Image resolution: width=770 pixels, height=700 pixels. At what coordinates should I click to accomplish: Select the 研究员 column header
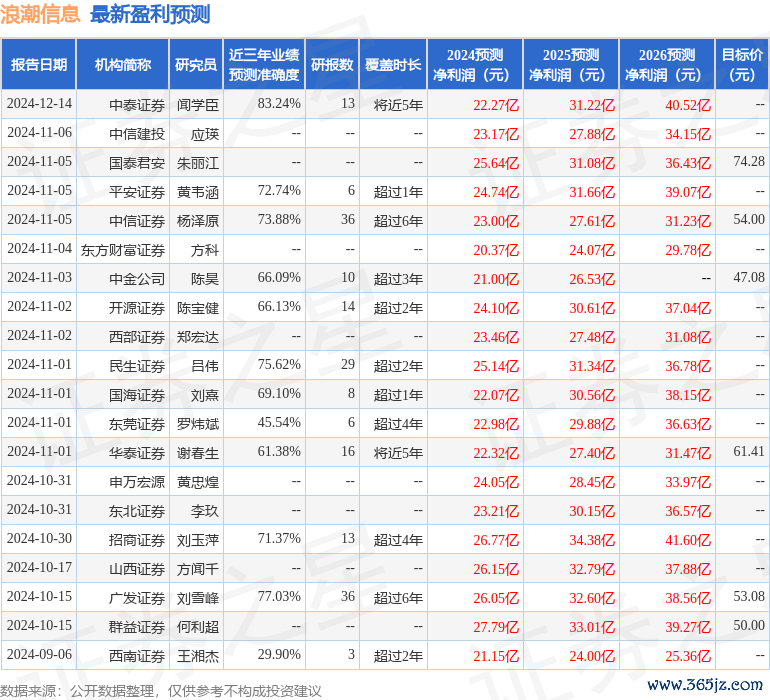click(x=196, y=64)
